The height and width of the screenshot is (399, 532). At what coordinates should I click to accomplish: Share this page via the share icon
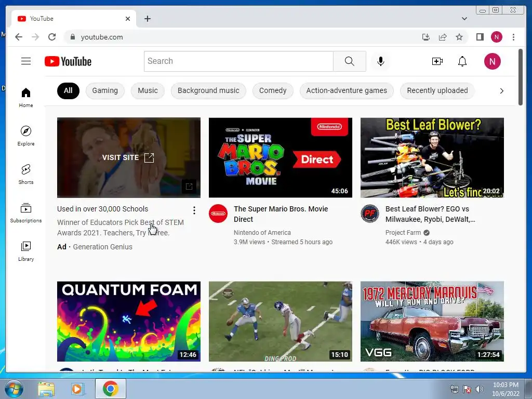click(x=443, y=37)
